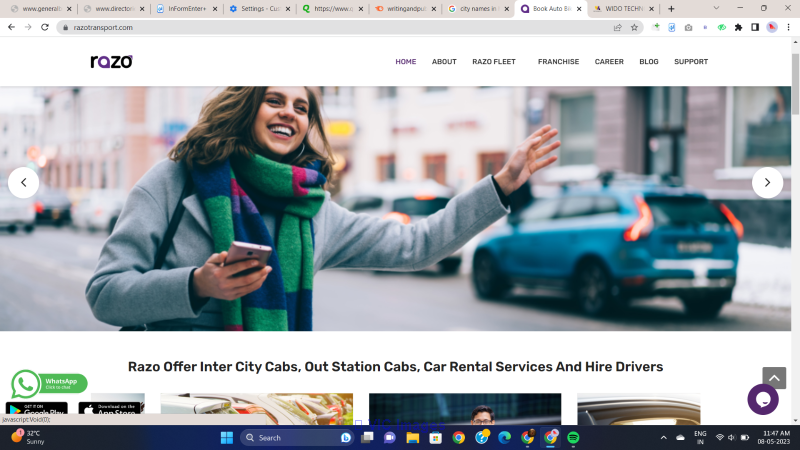Open the BLOG nav item
This screenshot has width=800, height=450.
click(x=648, y=62)
